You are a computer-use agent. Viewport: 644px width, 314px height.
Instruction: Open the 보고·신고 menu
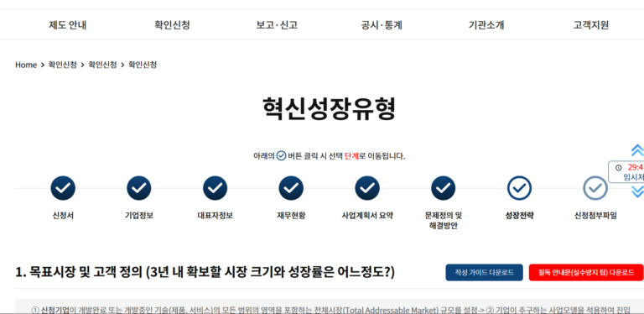[277, 25]
